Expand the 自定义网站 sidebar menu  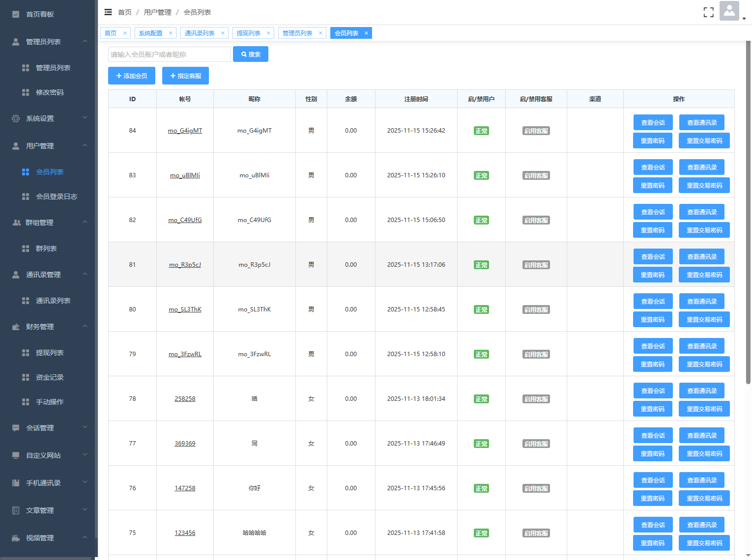[48, 455]
